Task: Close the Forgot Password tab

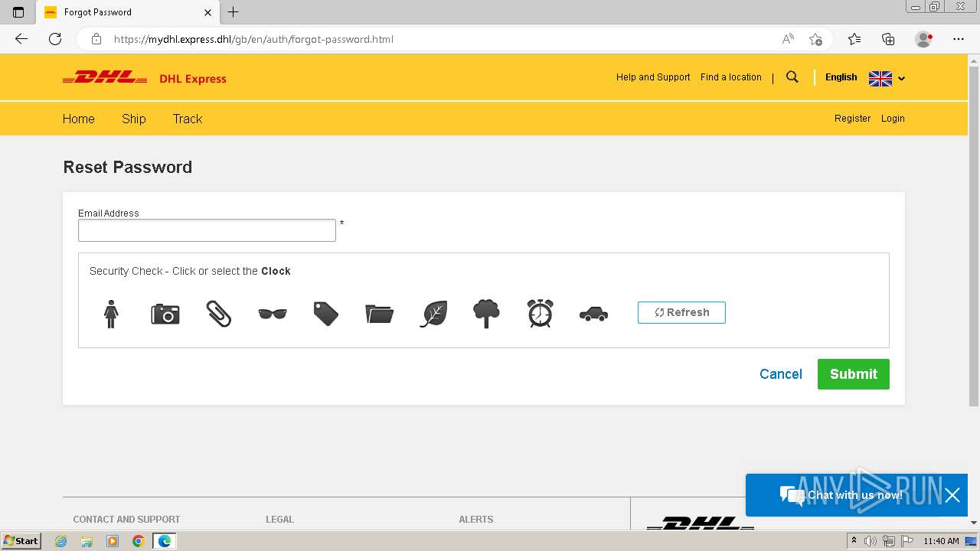Action: 208,12
